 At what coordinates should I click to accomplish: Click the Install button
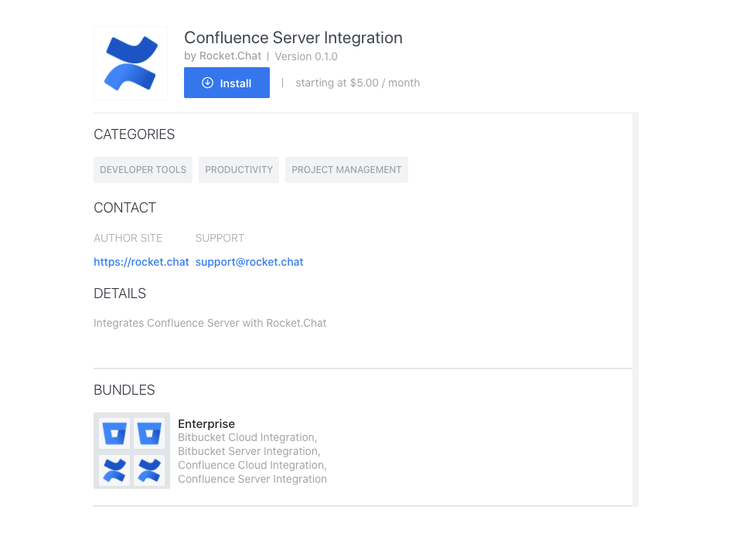(227, 83)
